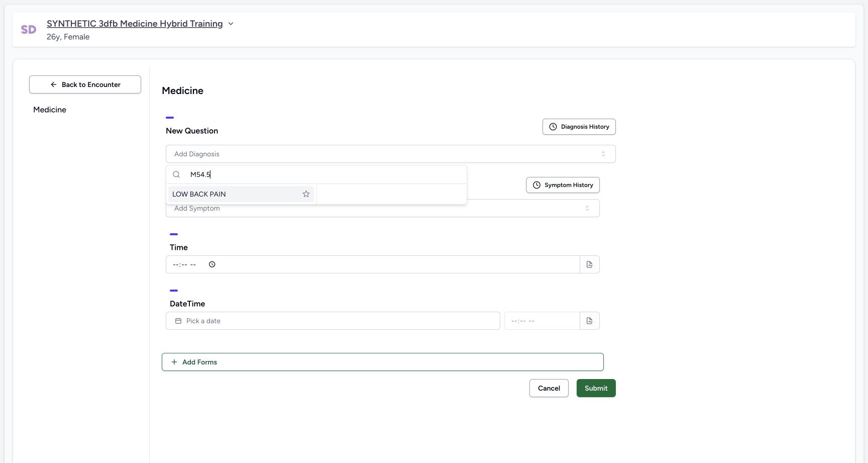Click the note icon beside DateTime field

[590, 321]
